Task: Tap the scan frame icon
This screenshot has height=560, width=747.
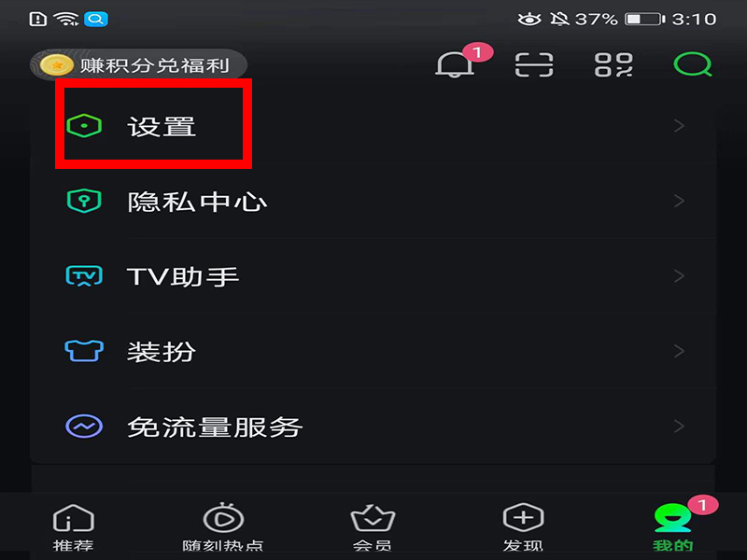Action: pyautogui.click(x=534, y=64)
